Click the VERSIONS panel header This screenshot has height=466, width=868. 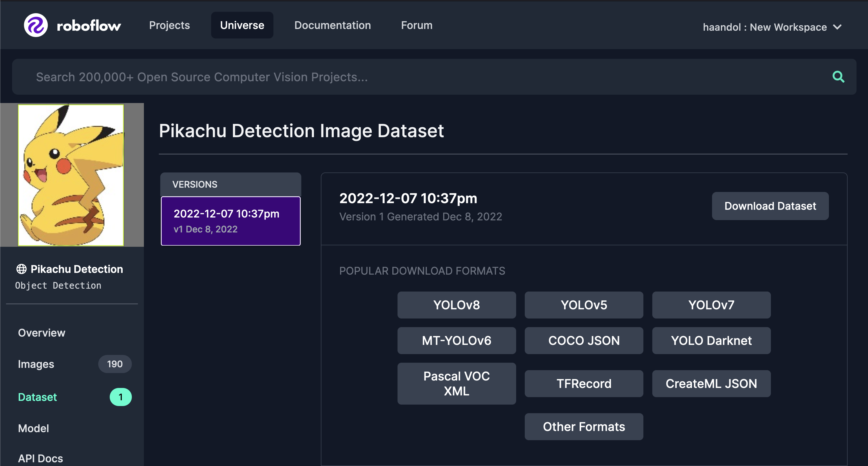pos(230,185)
